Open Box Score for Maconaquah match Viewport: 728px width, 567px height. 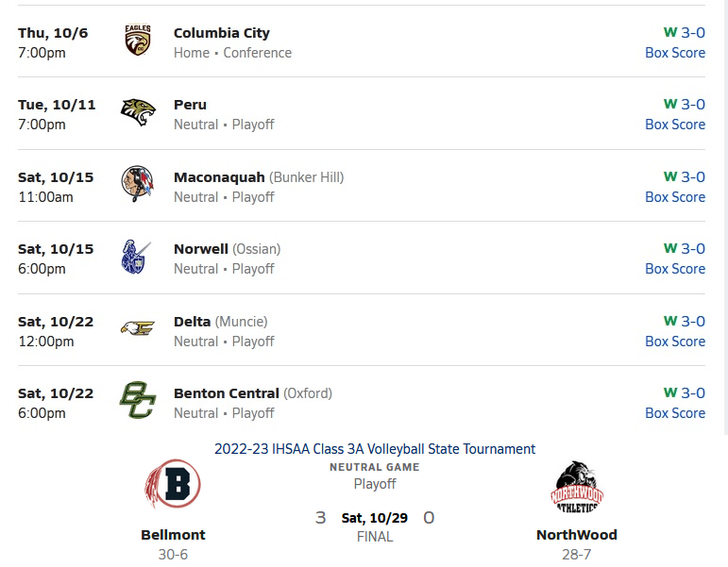[x=674, y=197]
